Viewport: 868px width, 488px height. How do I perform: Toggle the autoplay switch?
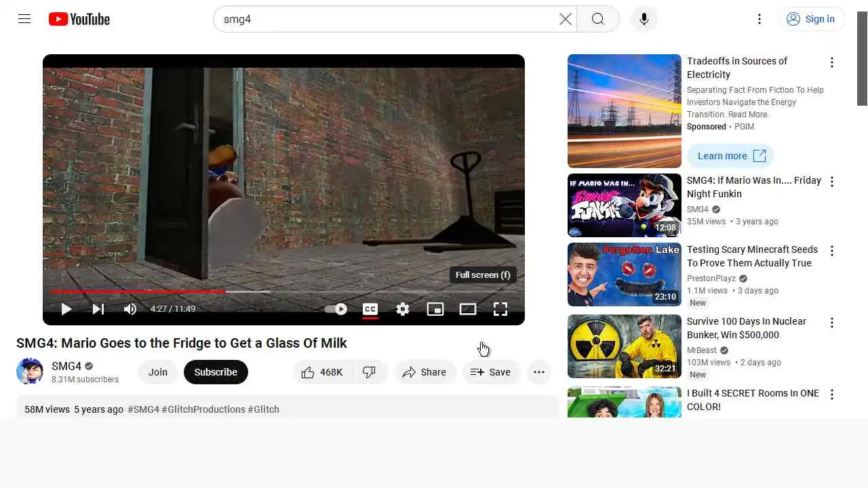336,309
